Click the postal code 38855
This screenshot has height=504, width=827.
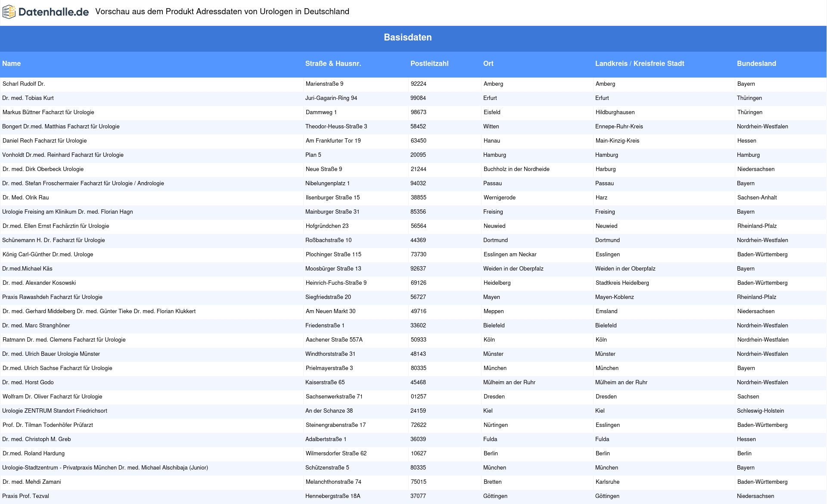[x=419, y=198]
